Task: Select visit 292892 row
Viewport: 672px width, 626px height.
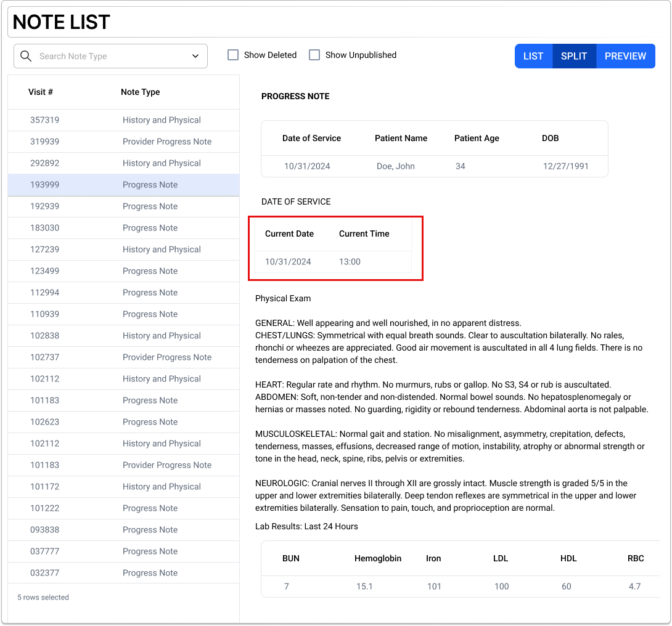Action: pyautogui.click(x=123, y=163)
